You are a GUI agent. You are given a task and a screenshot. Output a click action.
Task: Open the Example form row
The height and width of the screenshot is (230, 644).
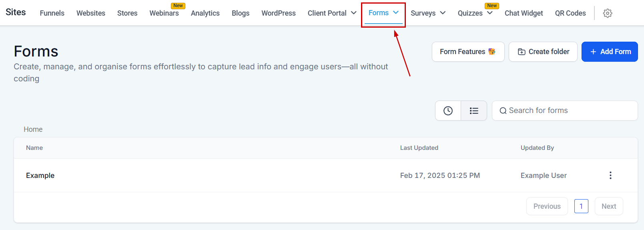40,176
